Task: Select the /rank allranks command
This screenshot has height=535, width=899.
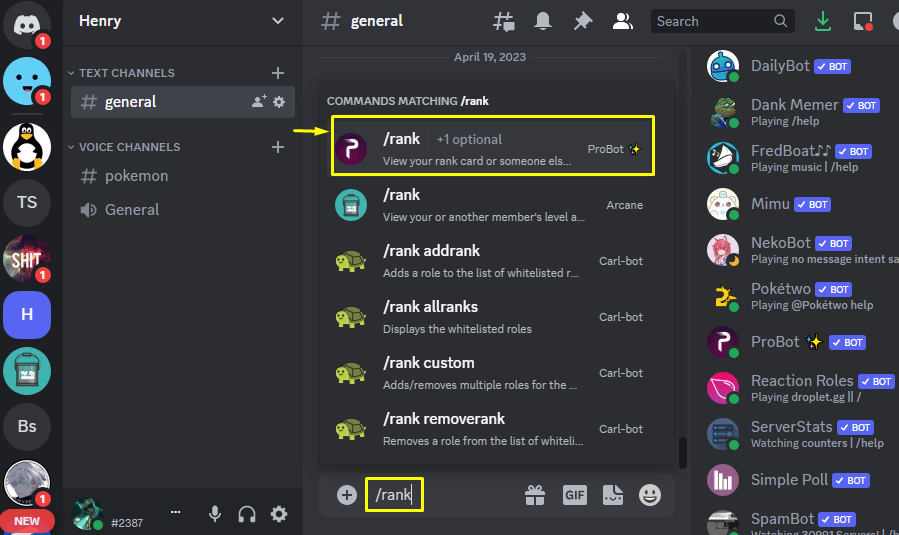Action: pos(493,317)
